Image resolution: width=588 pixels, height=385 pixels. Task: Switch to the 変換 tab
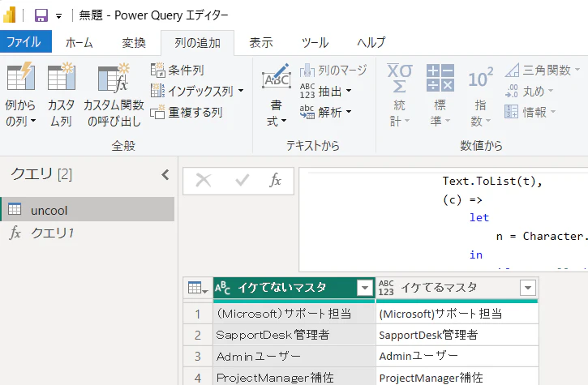coord(134,42)
